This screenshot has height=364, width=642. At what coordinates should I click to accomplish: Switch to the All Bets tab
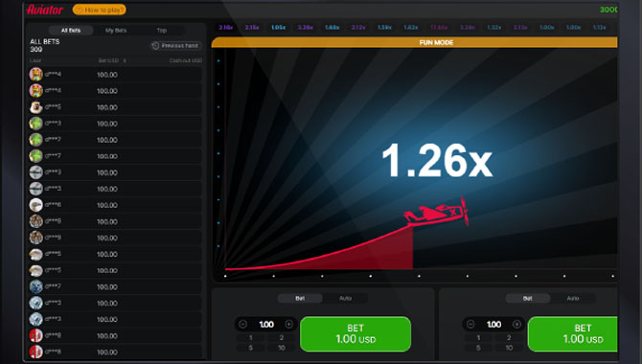tap(71, 31)
